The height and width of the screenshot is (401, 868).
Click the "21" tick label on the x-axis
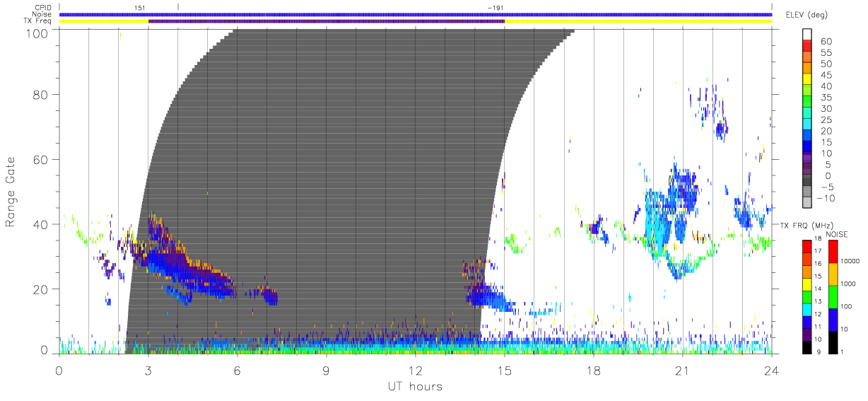[x=682, y=370]
